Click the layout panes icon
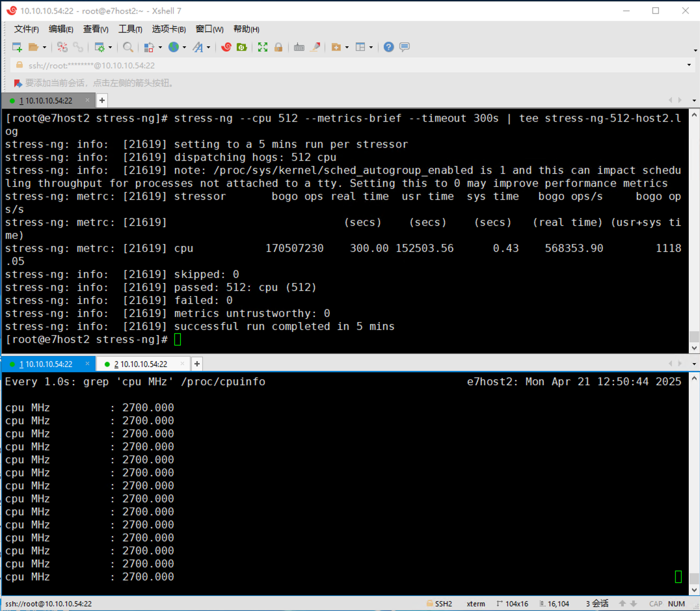700x611 pixels. pos(360,47)
